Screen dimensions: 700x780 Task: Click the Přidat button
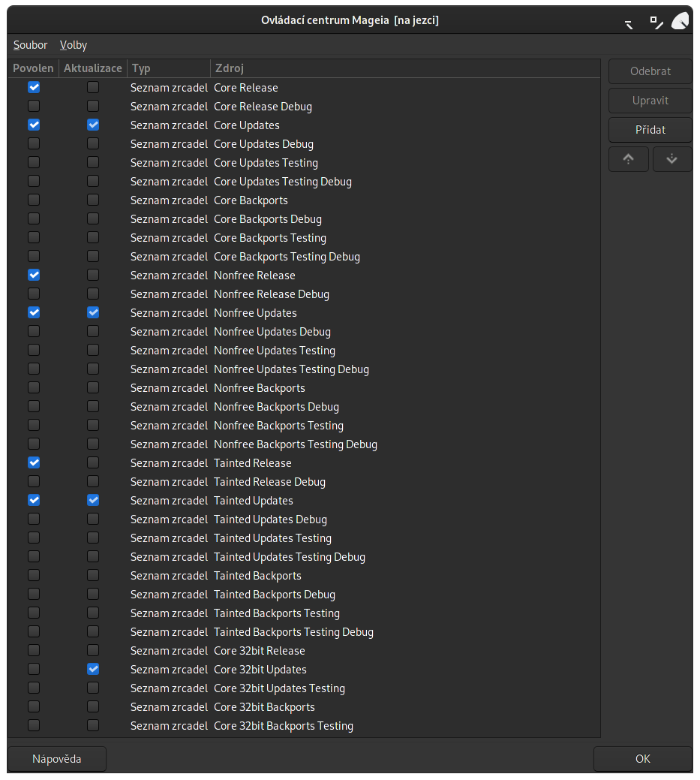click(650, 130)
